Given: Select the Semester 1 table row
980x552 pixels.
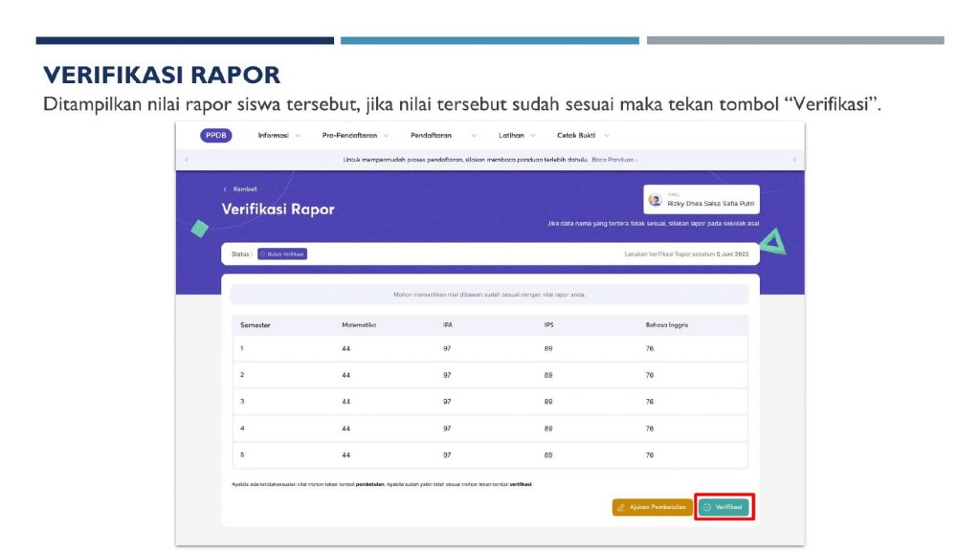Looking at the screenshot, I should (490, 348).
